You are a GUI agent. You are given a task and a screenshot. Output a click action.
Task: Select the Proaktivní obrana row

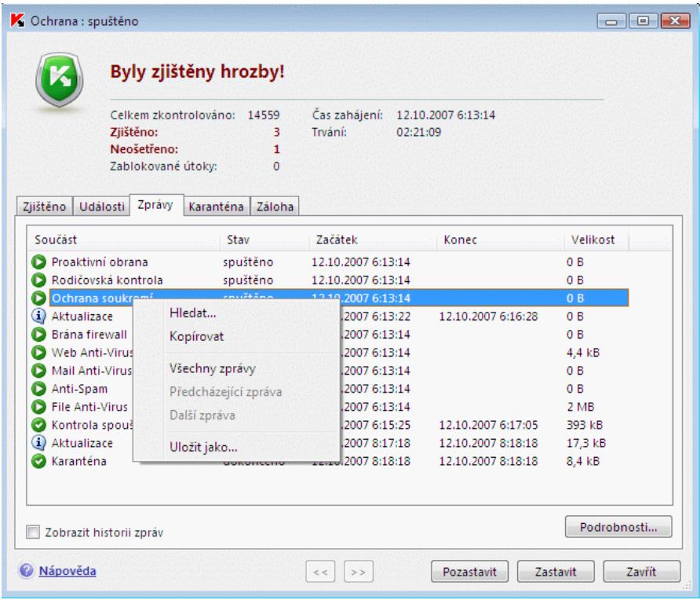tap(330, 262)
